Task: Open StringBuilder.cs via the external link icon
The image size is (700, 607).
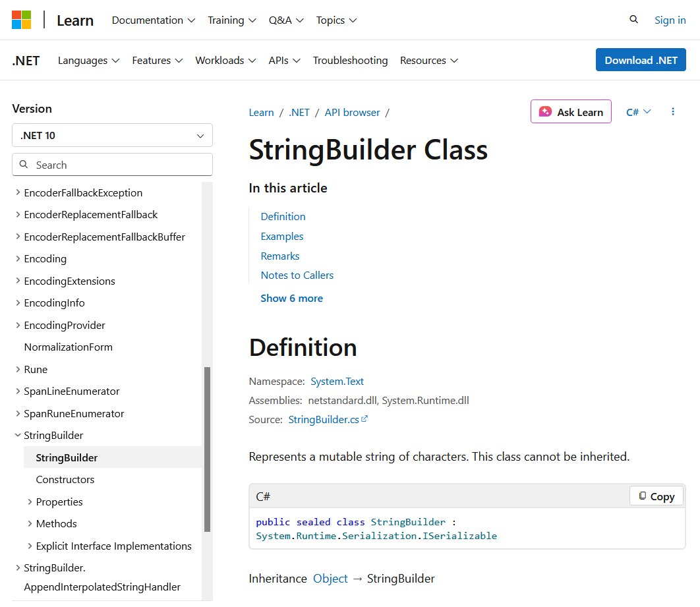Action: 365,419
